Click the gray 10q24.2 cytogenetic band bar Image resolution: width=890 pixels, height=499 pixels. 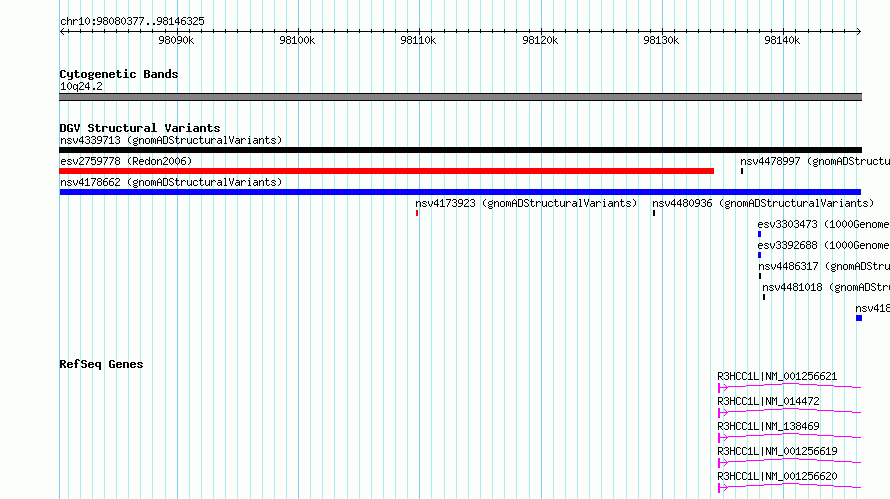coord(460,97)
